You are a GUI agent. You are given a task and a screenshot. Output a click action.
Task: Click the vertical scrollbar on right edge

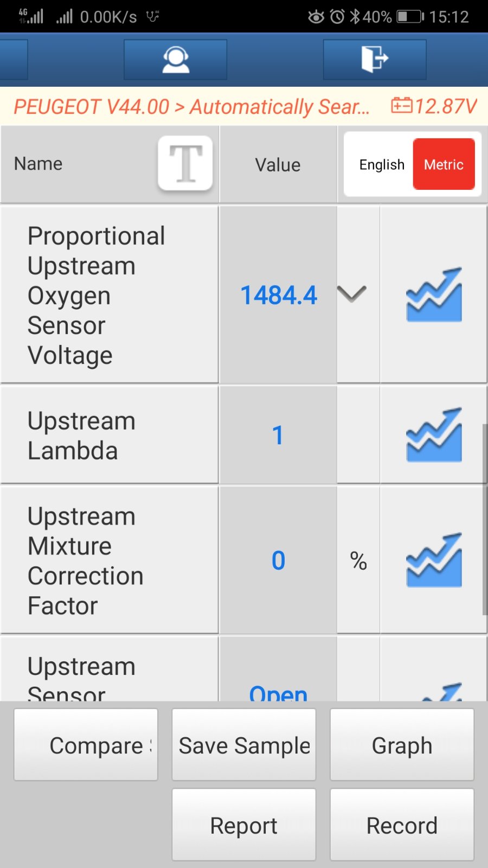[485, 520]
